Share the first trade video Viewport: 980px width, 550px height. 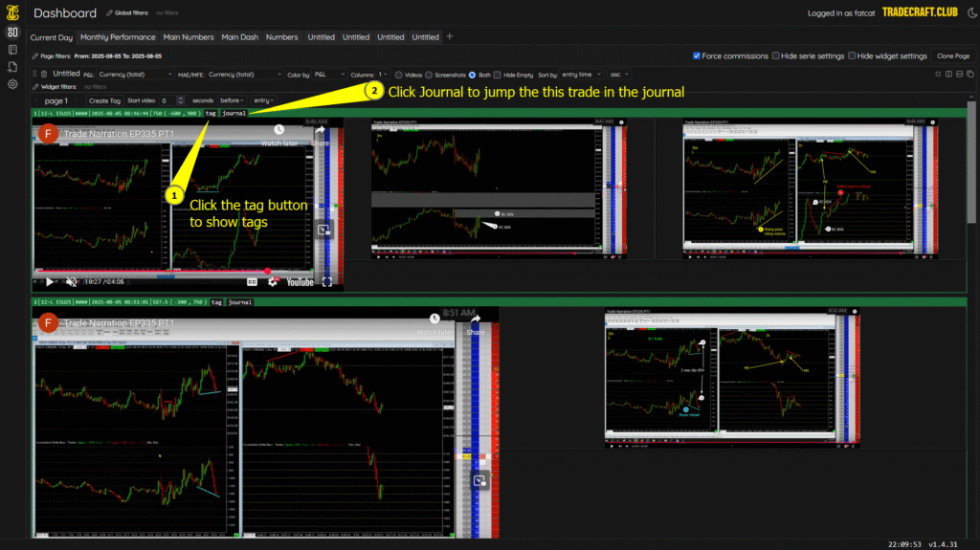click(320, 135)
